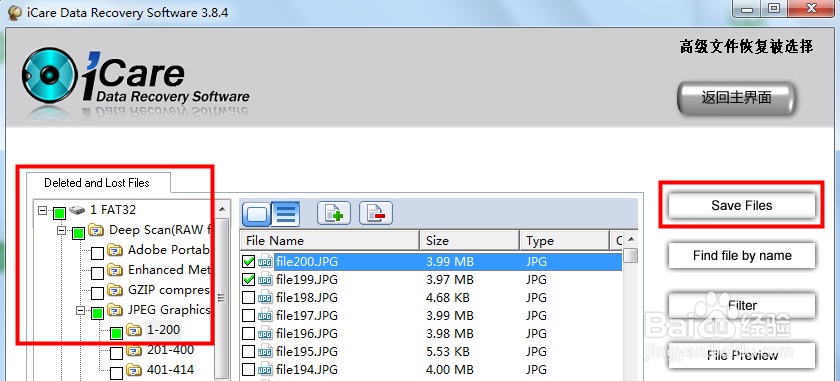
Task: Click the JPG icon of file196.JPG
Action: [265, 334]
